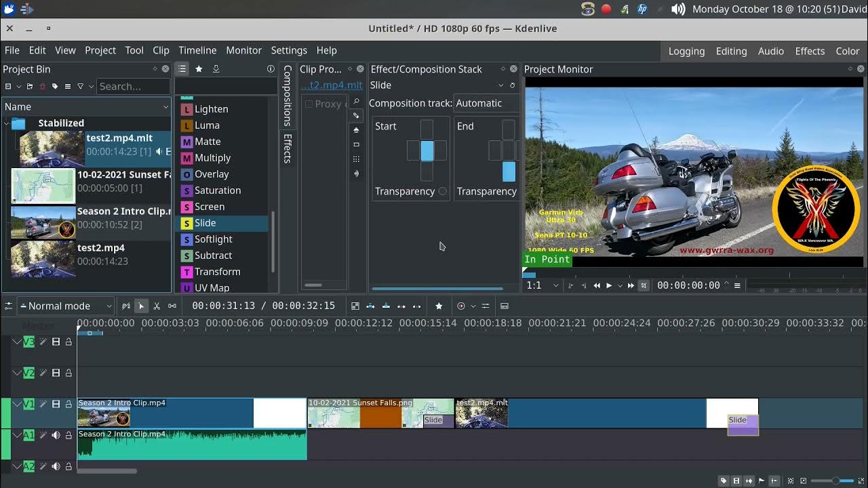
Task: Show favorite compositions with the star icon
Action: [199, 69]
